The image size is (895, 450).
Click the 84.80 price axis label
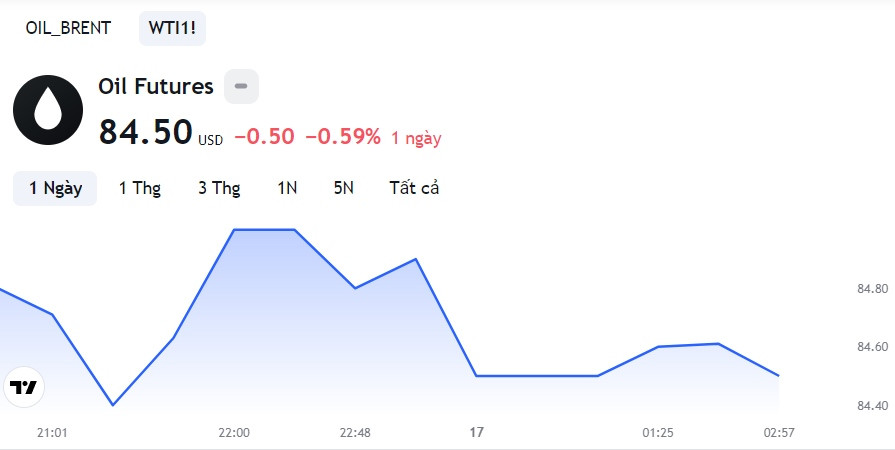[873, 289]
